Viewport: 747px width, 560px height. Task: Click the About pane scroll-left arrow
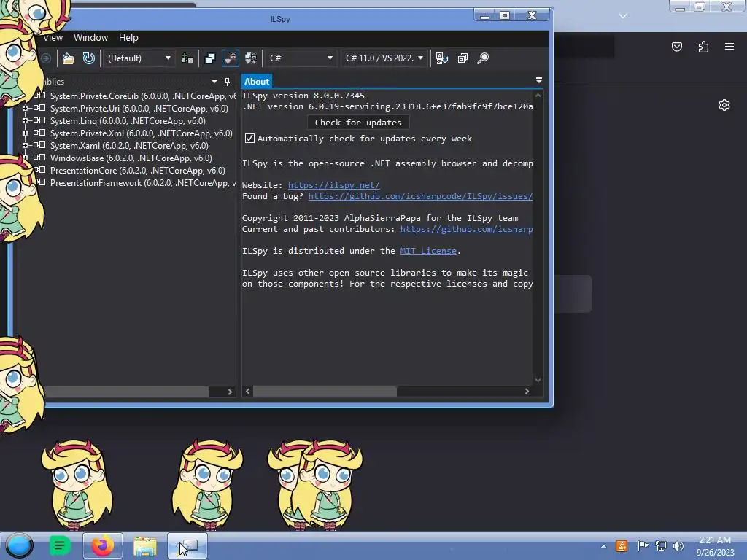[x=248, y=392]
